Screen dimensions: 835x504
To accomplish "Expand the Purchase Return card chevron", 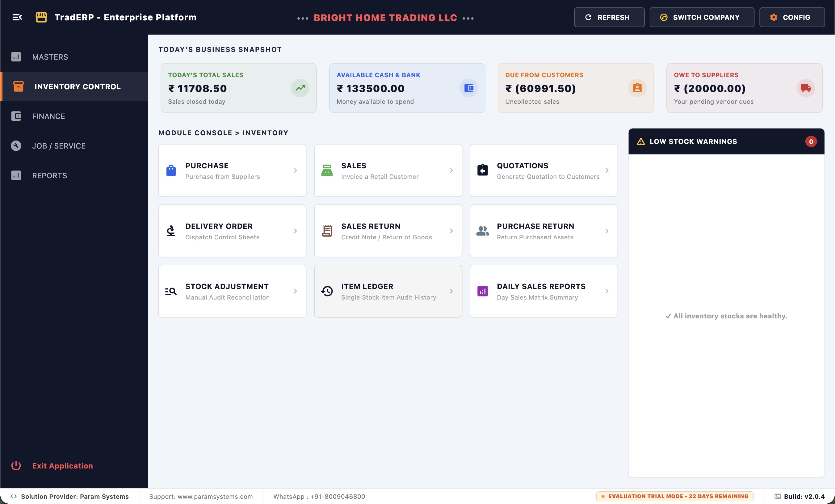I will click(607, 231).
